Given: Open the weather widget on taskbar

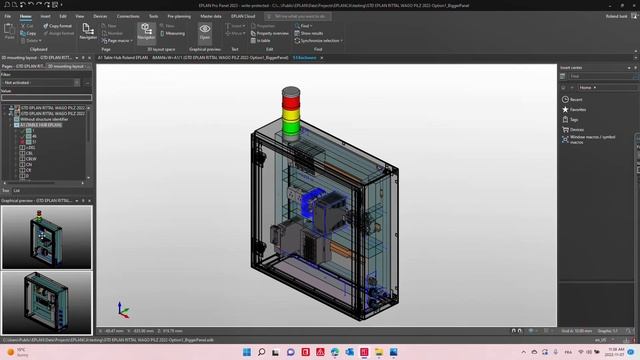Looking at the screenshot, I should (17, 352).
